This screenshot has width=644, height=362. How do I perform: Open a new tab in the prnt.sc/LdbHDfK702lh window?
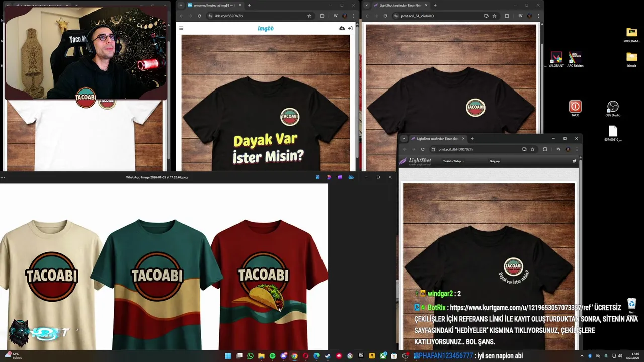point(472,138)
